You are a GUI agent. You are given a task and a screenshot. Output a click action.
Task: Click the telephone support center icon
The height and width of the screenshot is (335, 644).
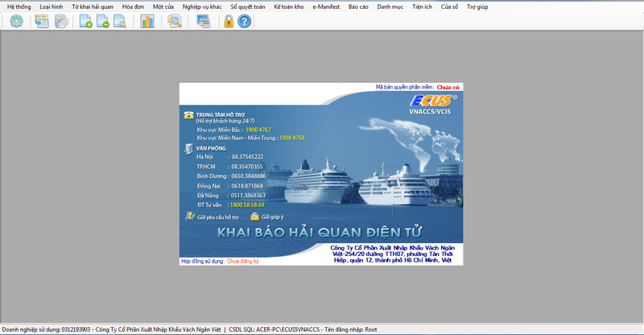pos(188,115)
